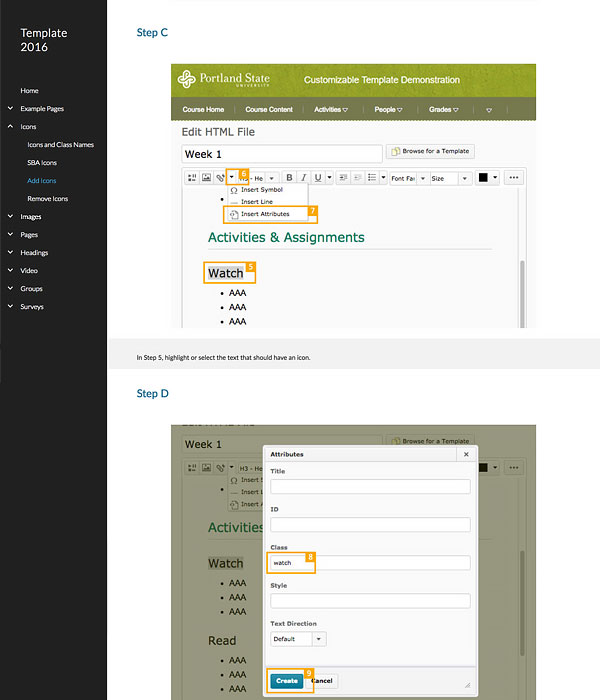The width and height of the screenshot is (600, 700).
Task: Click the Class field containing watch
Action: pyautogui.click(x=370, y=563)
